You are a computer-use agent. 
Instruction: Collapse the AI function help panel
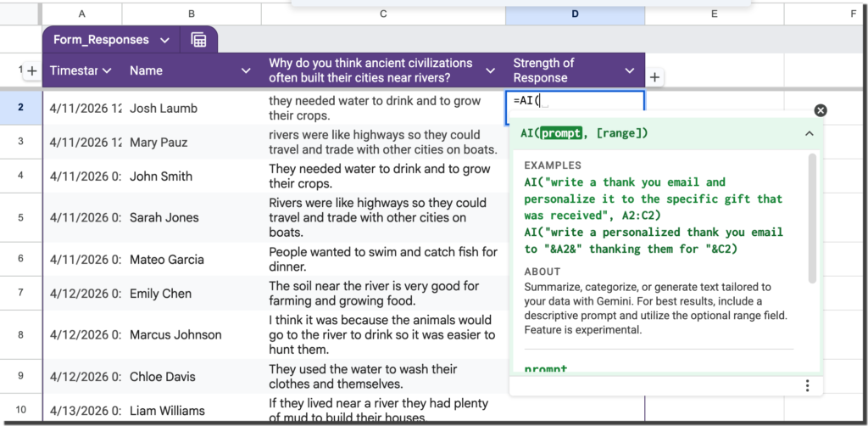coord(809,133)
